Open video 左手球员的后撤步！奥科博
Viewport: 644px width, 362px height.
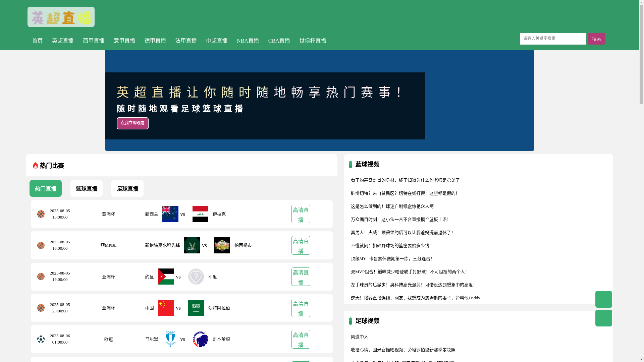pos(413,285)
